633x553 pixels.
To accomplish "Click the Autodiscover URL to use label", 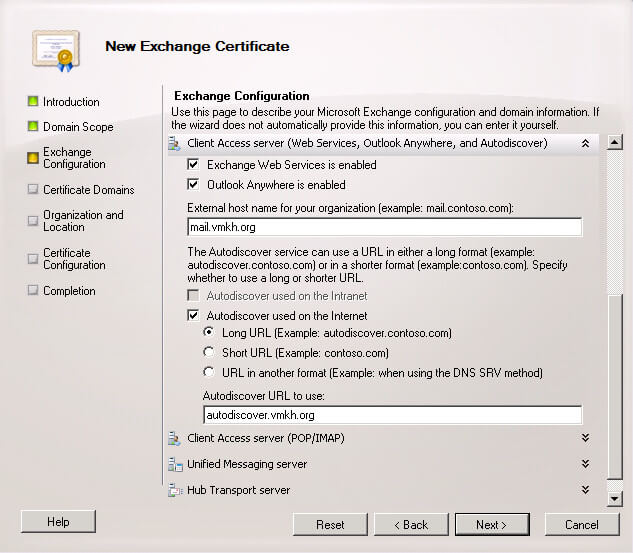I will tap(264, 396).
